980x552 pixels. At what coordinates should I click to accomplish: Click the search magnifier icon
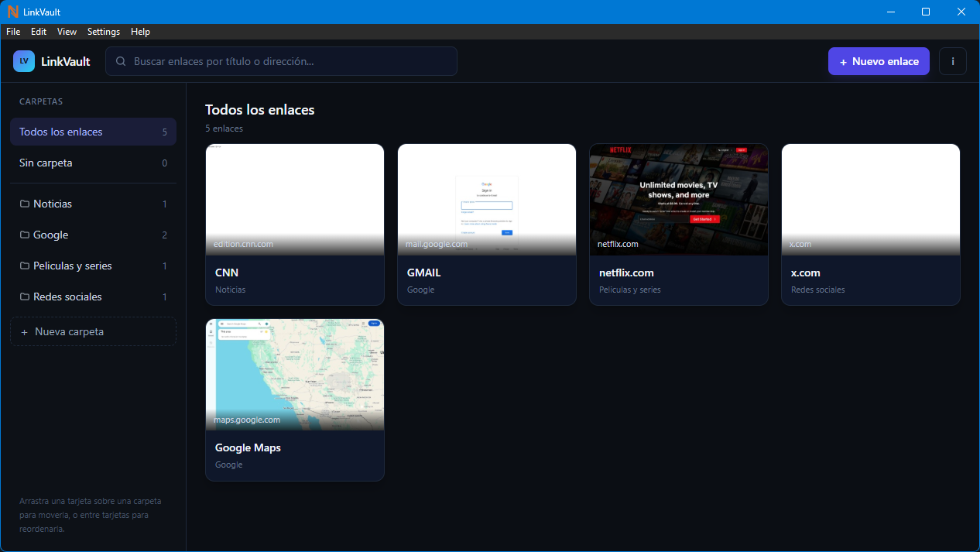point(121,61)
